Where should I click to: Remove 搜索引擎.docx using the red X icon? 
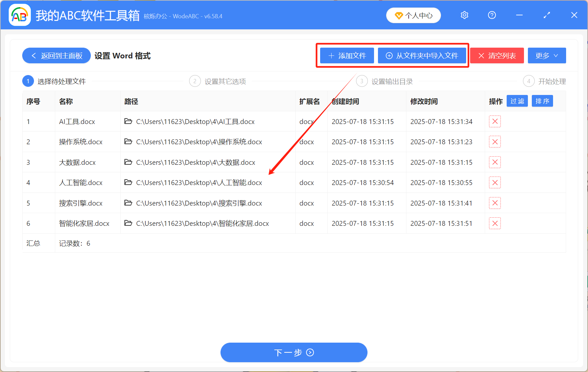click(x=495, y=203)
